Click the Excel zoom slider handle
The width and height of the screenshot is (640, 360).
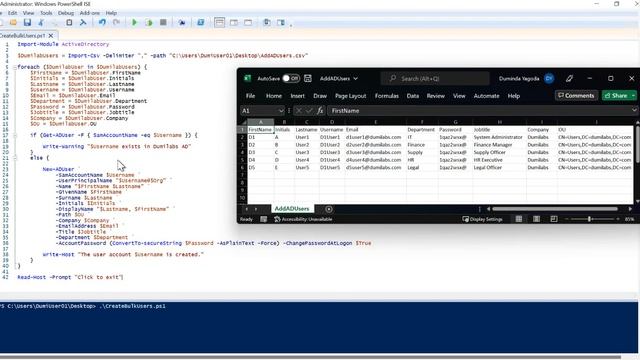[589, 219]
